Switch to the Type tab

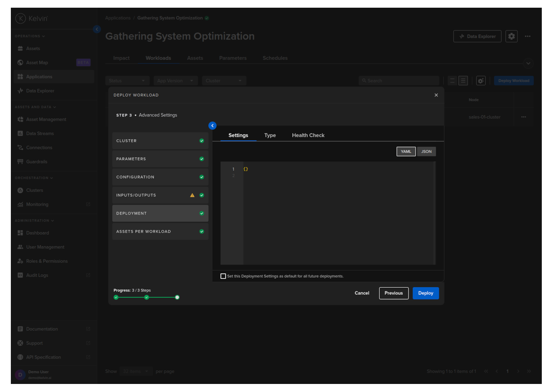click(270, 135)
